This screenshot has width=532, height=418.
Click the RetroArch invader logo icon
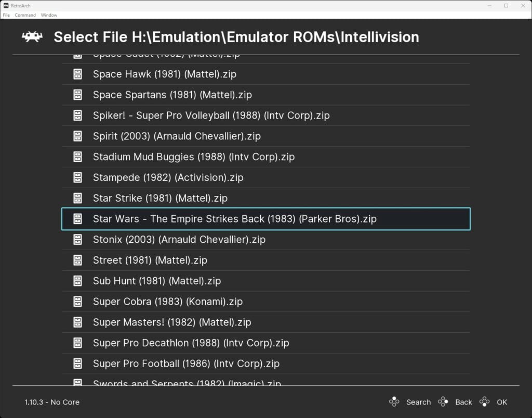32,37
